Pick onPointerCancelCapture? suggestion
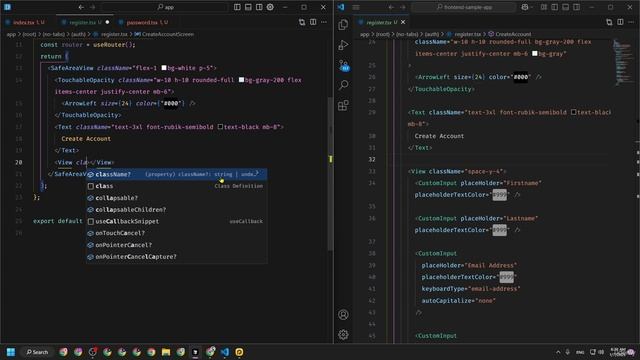 tap(177, 257)
